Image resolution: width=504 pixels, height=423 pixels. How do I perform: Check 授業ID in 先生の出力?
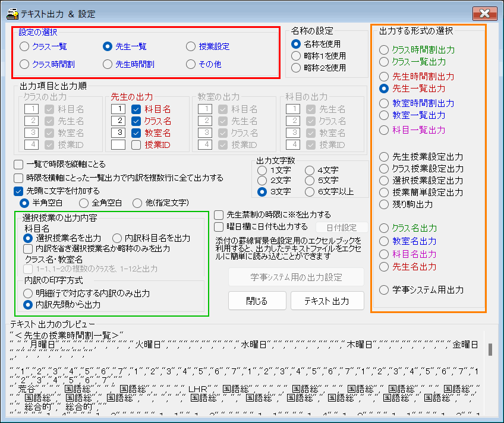[x=136, y=145]
